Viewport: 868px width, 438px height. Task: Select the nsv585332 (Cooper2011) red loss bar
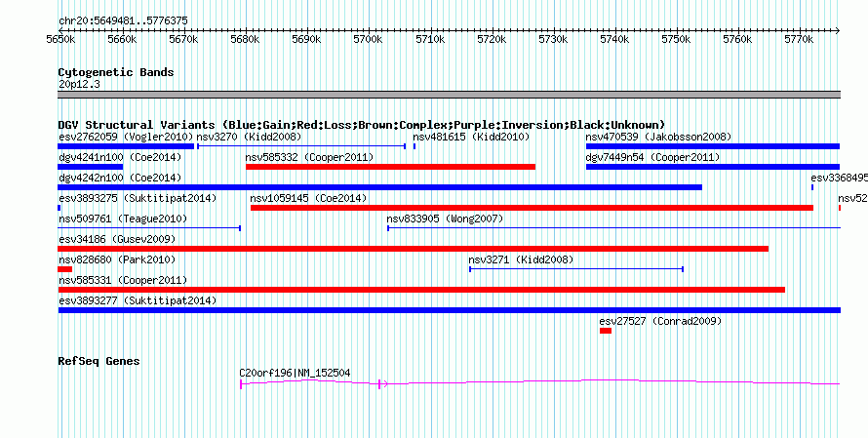391,167
